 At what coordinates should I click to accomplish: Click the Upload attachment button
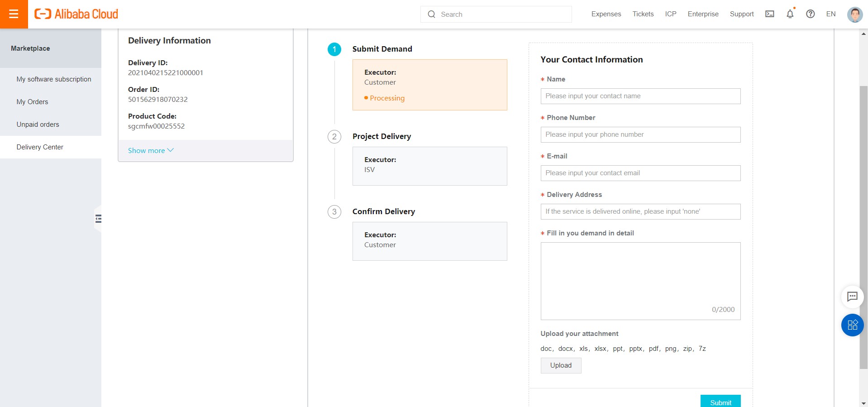[561, 365]
